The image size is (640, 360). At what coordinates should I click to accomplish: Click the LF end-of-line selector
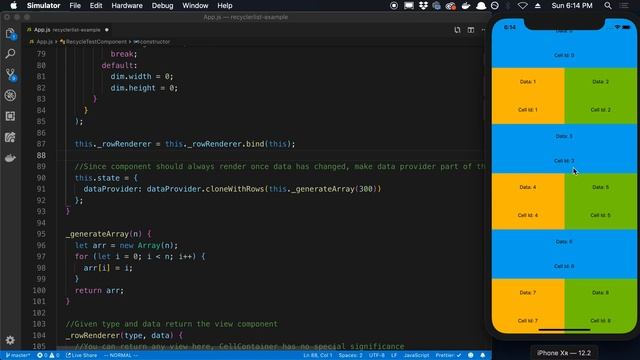pos(394,356)
